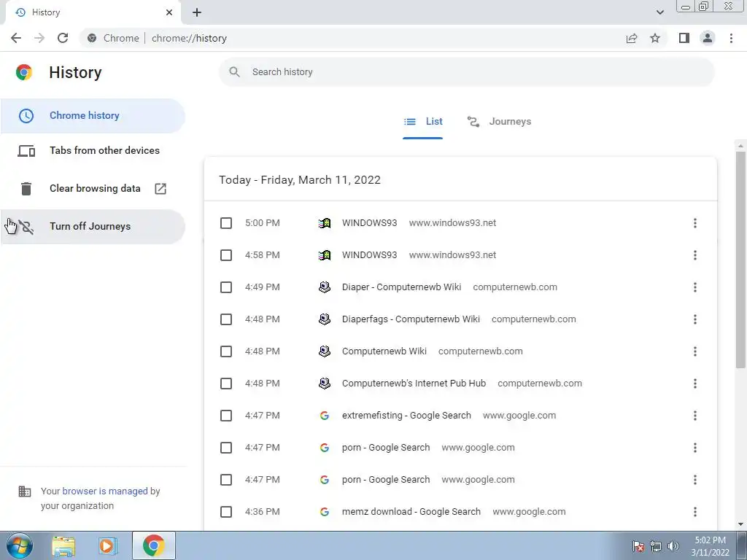
Task: Click Google favicon of memz download entry
Action: click(x=325, y=512)
